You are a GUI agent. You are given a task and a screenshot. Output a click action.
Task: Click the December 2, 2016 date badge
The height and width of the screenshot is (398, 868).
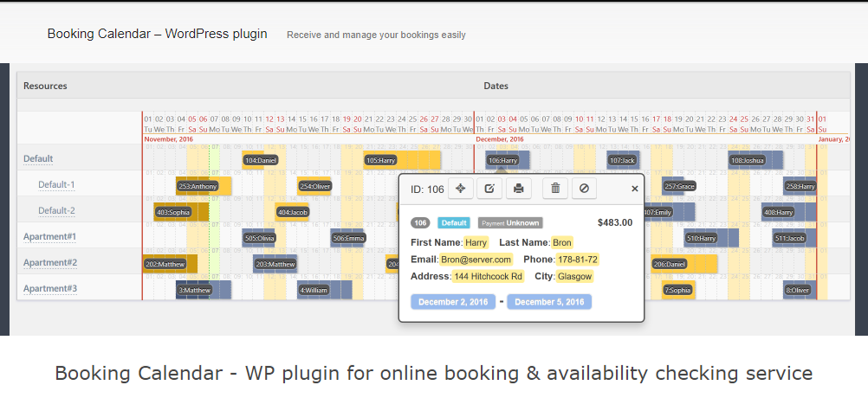coord(453,302)
